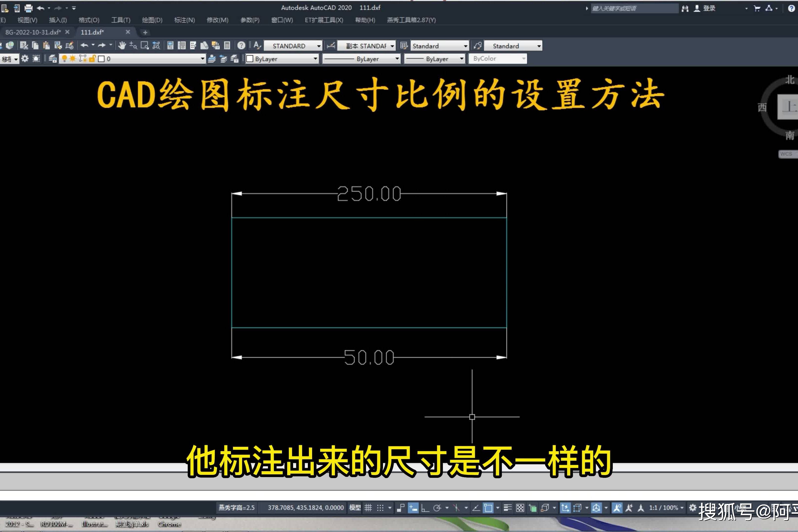This screenshot has height=532, width=798.
Task: Toggle grid display in status bar
Action: tap(368, 508)
